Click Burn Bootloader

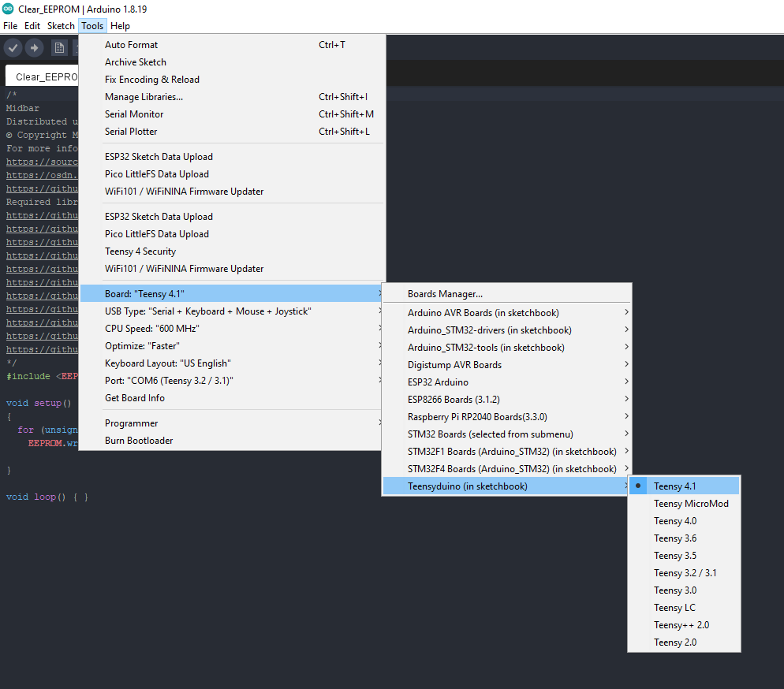pyautogui.click(x=233, y=441)
